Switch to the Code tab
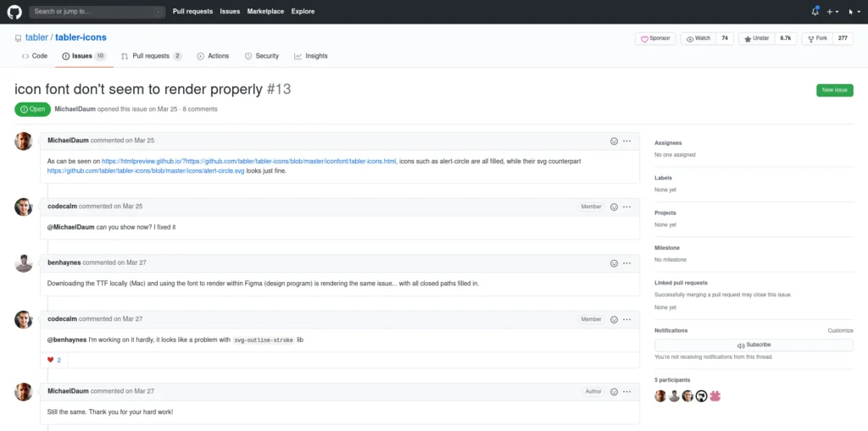The image size is (868, 431). point(34,56)
